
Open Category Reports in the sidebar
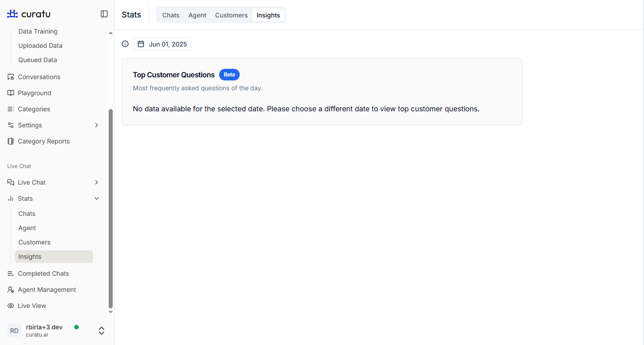[44, 141]
